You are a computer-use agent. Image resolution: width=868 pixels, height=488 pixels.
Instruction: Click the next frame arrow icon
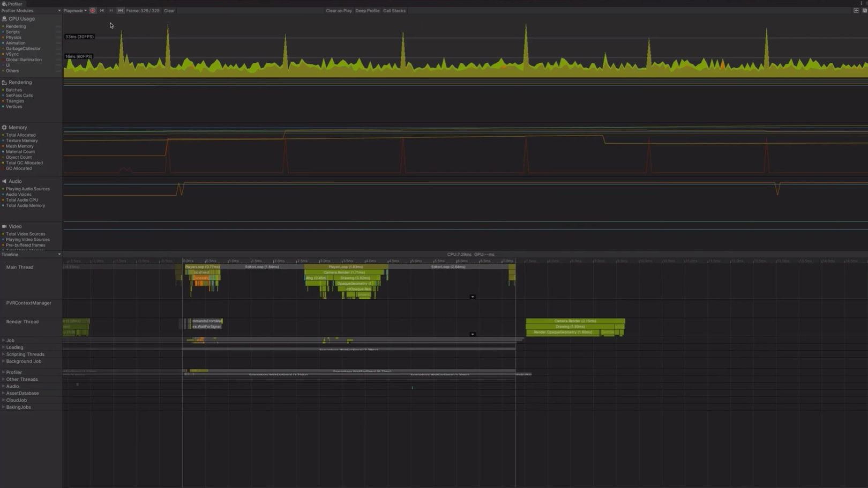click(x=111, y=11)
